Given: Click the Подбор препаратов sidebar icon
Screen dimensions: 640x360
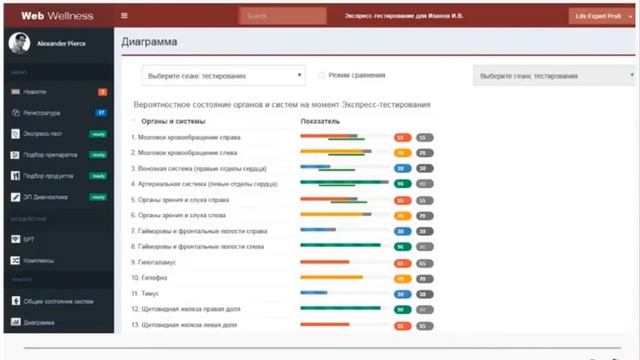Looking at the screenshot, I should pyautogui.click(x=16, y=155).
